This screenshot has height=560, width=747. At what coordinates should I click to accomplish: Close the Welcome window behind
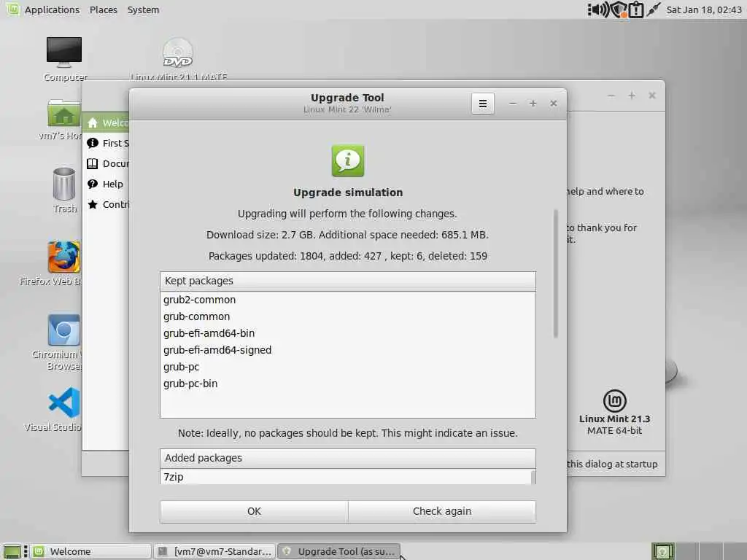tap(652, 96)
